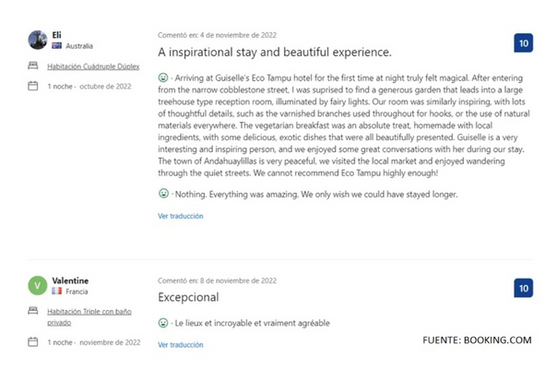Image resolution: width=556 pixels, height=370 pixels.
Task: Click Eli's profile avatar photo
Action: [x=38, y=40]
